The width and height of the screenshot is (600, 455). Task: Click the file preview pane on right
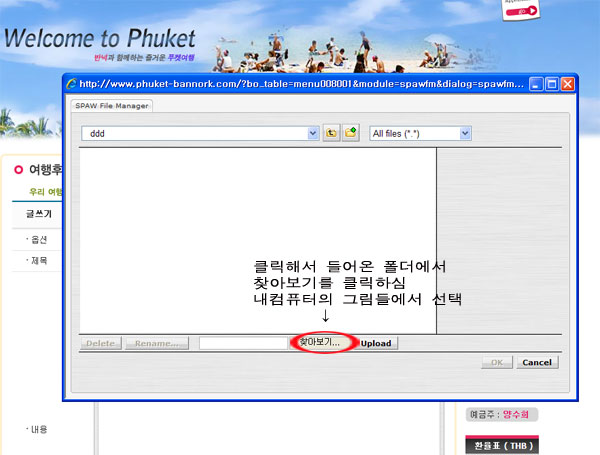(x=499, y=240)
